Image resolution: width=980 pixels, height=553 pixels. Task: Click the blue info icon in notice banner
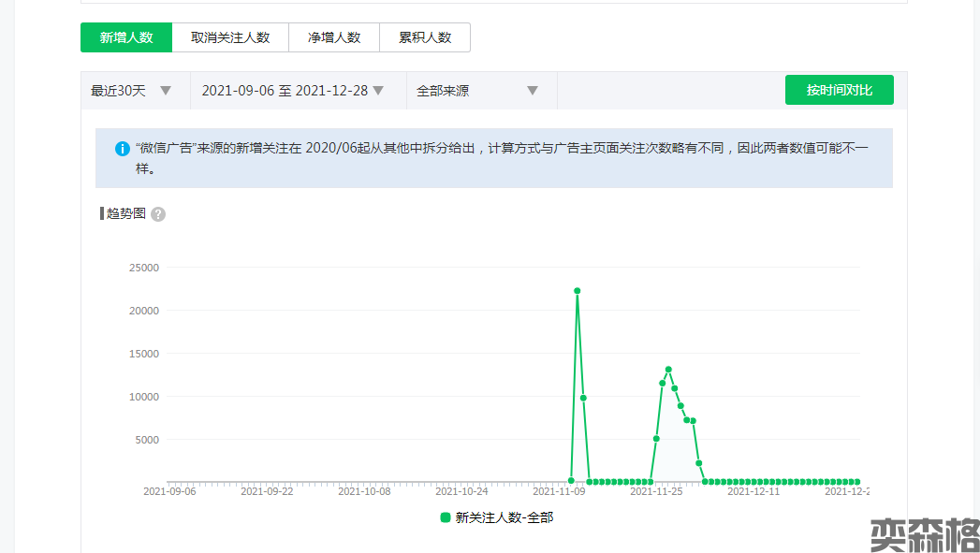(122, 149)
